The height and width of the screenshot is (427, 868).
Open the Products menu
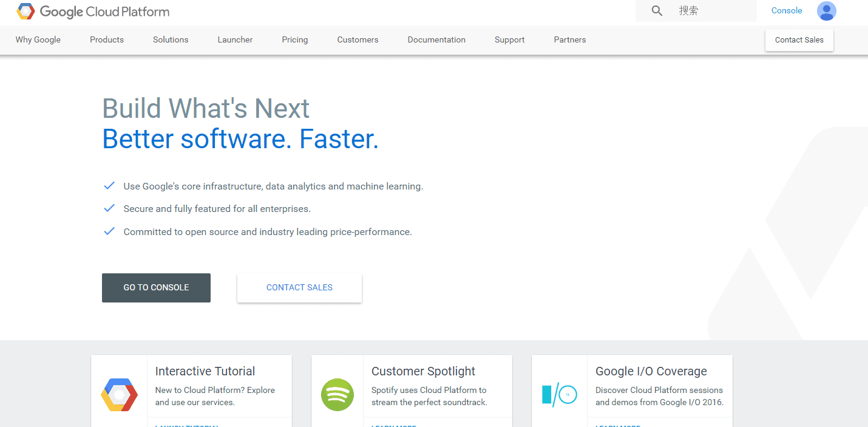click(x=107, y=39)
